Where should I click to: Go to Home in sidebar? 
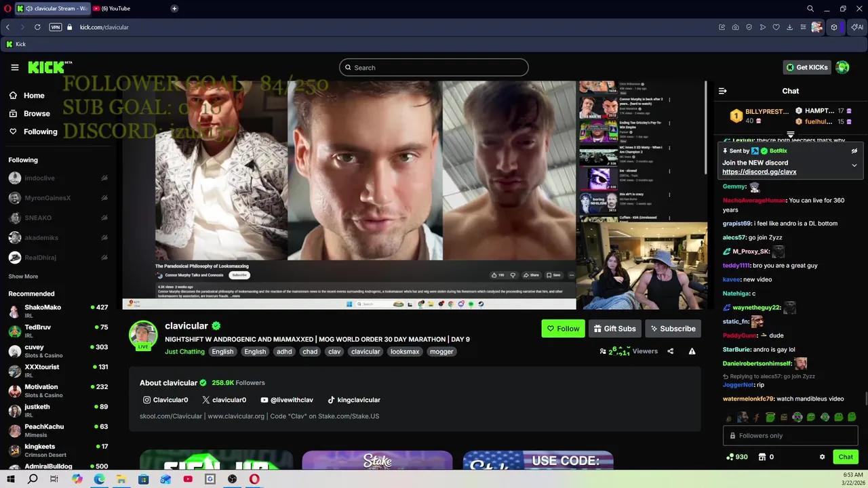(x=27, y=96)
